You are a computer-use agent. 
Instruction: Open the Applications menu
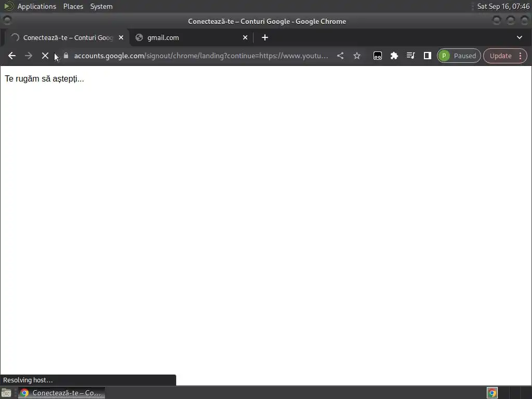click(x=37, y=6)
